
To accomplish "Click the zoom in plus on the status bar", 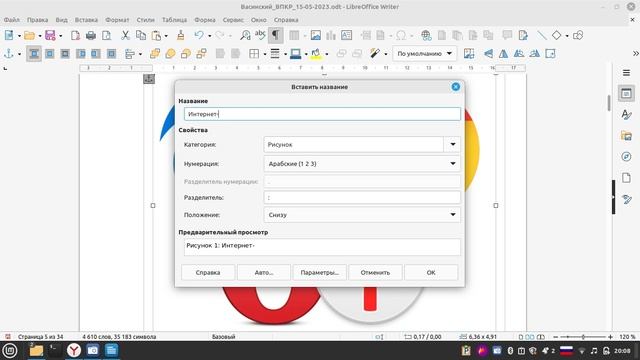I will point(610,337).
